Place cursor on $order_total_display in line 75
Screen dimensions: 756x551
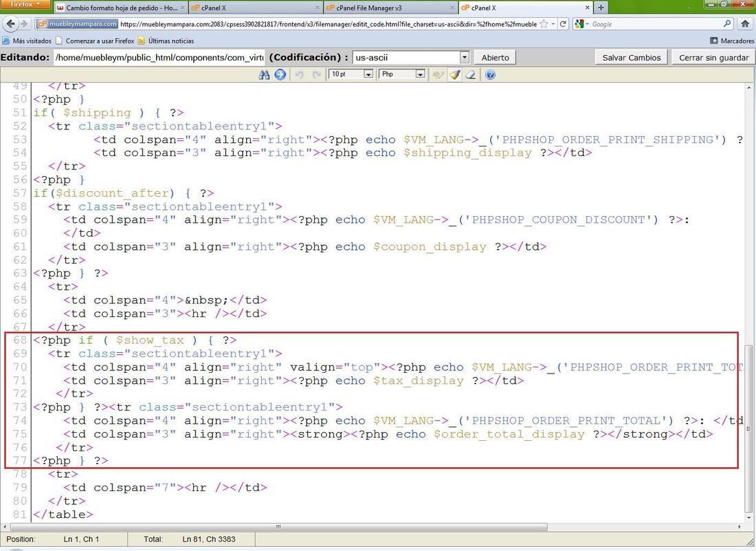[x=509, y=434]
